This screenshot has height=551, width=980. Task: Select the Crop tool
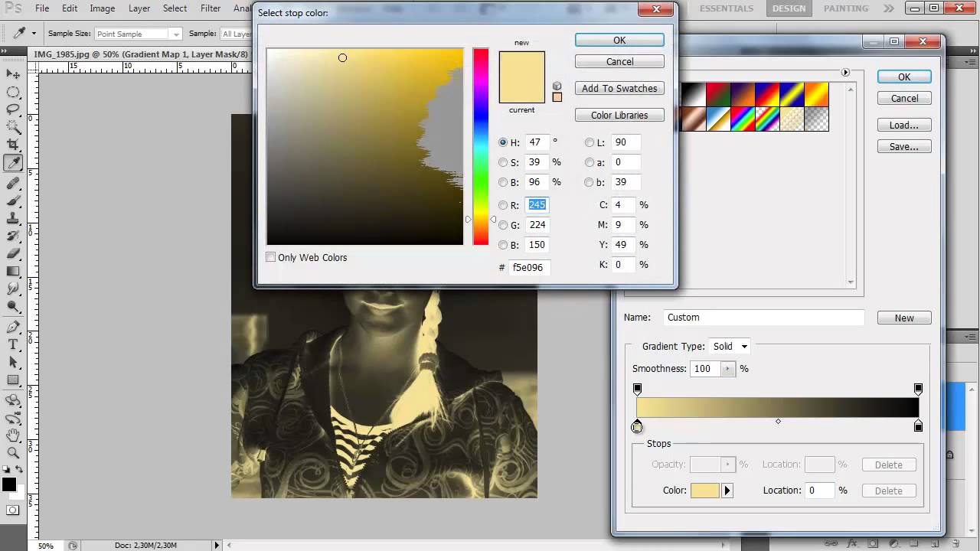(x=13, y=145)
